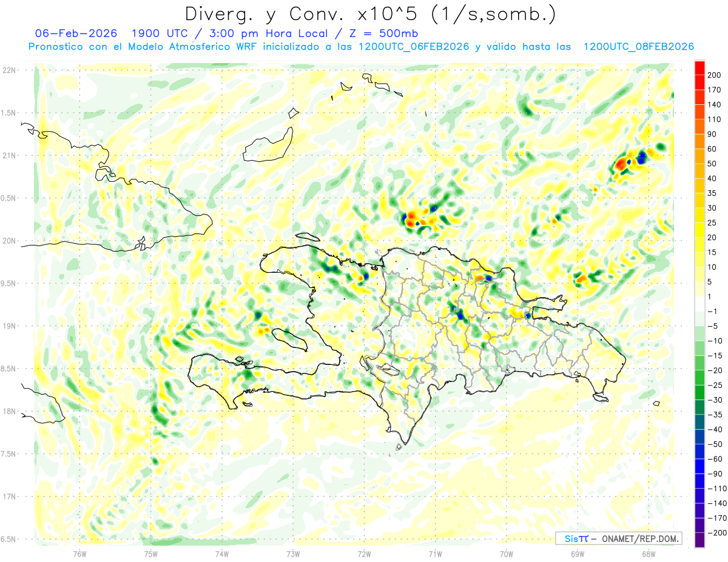Click the colorbar value '140'
Screen dimensions: 728x562
(714, 105)
